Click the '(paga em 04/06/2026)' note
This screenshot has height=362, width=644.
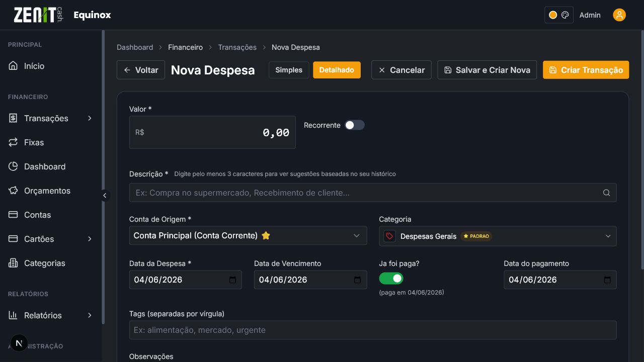click(x=412, y=292)
